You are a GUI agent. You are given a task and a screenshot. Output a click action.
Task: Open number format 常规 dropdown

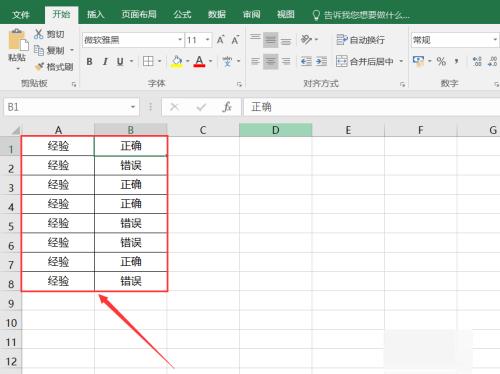pos(495,40)
